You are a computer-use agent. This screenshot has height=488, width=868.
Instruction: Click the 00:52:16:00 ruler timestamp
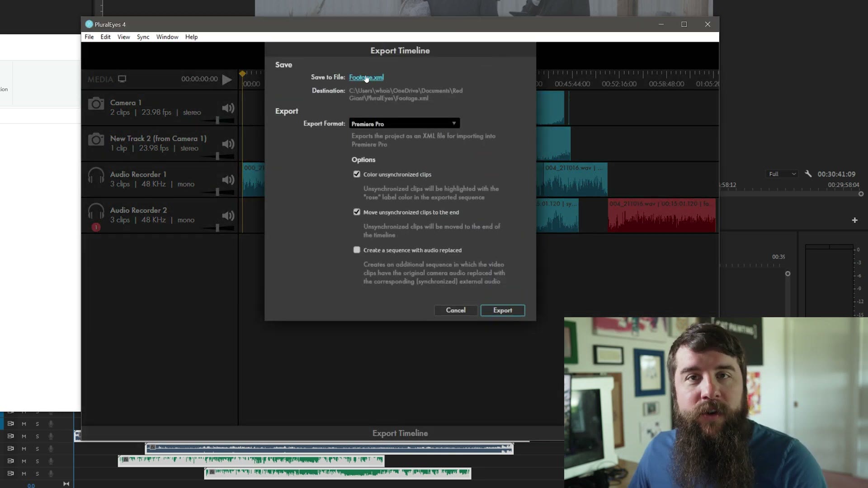click(x=619, y=84)
